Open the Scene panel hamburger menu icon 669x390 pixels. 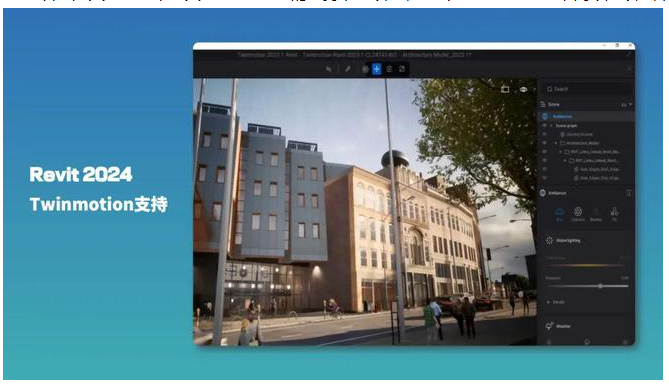pyautogui.click(x=543, y=105)
